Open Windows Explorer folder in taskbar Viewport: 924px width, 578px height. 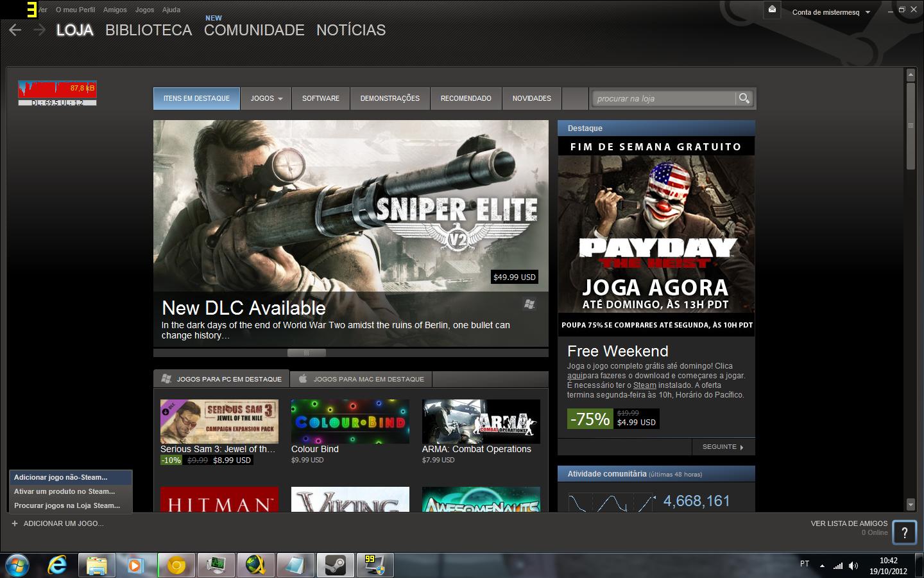tap(97, 565)
